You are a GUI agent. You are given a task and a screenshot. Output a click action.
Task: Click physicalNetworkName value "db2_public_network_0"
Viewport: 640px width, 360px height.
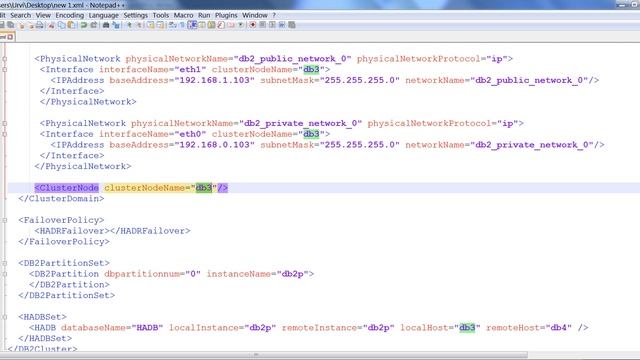(x=292, y=59)
